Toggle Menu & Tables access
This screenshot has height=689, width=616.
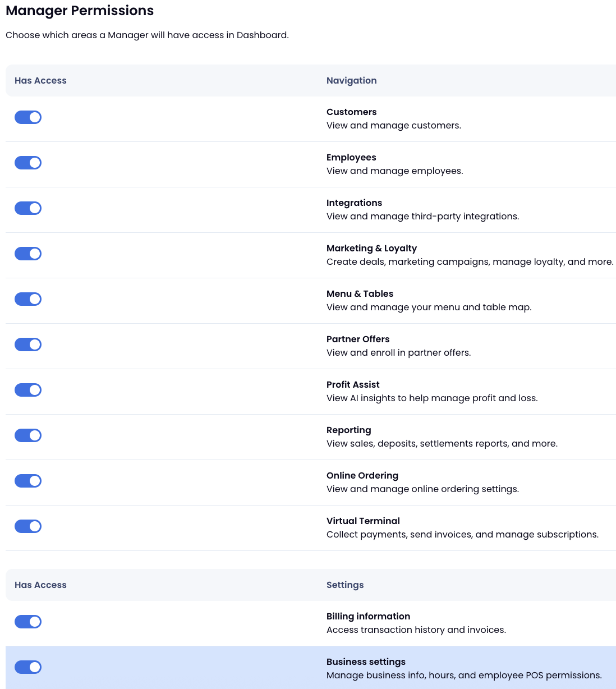(x=28, y=299)
